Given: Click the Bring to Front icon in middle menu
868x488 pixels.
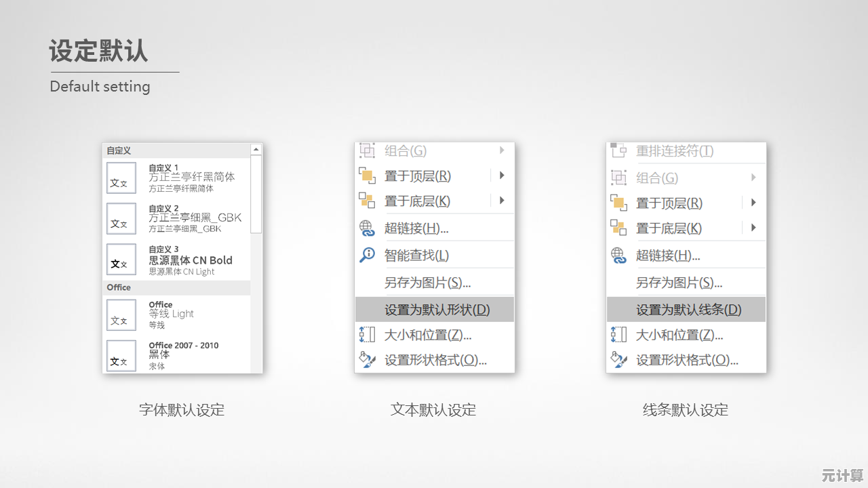Looking at the screenshot, I should click(367, 176).
